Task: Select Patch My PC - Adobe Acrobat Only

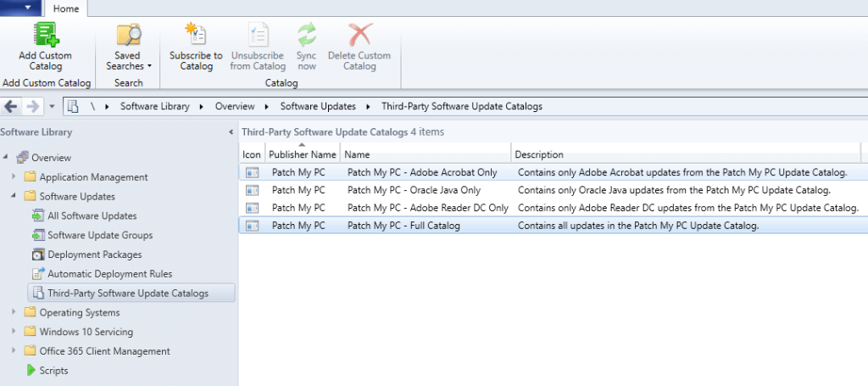Action: (x=422, y=172)
